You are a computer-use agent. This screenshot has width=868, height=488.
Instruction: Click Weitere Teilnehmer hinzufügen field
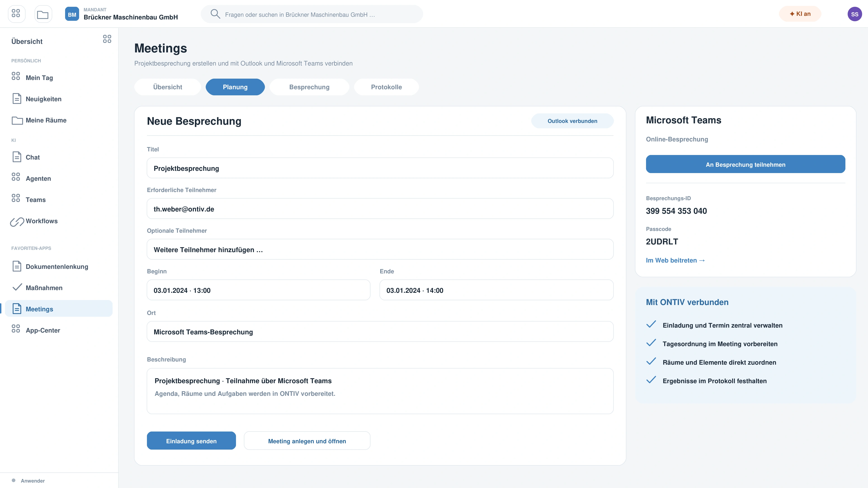point(380,249)
